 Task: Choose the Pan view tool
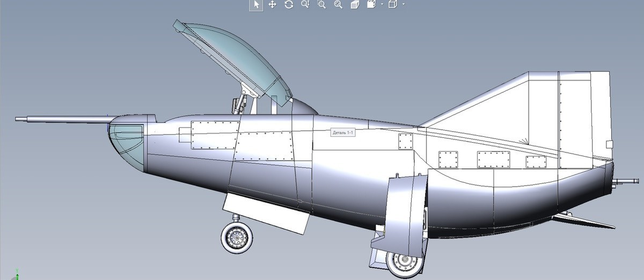click(272, 5)
